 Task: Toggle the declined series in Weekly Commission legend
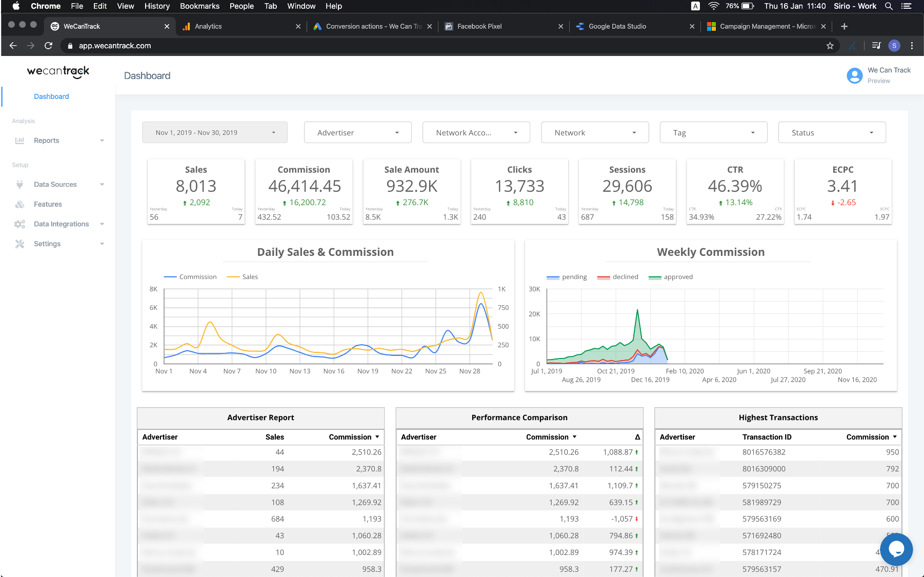tap(625, 277)
